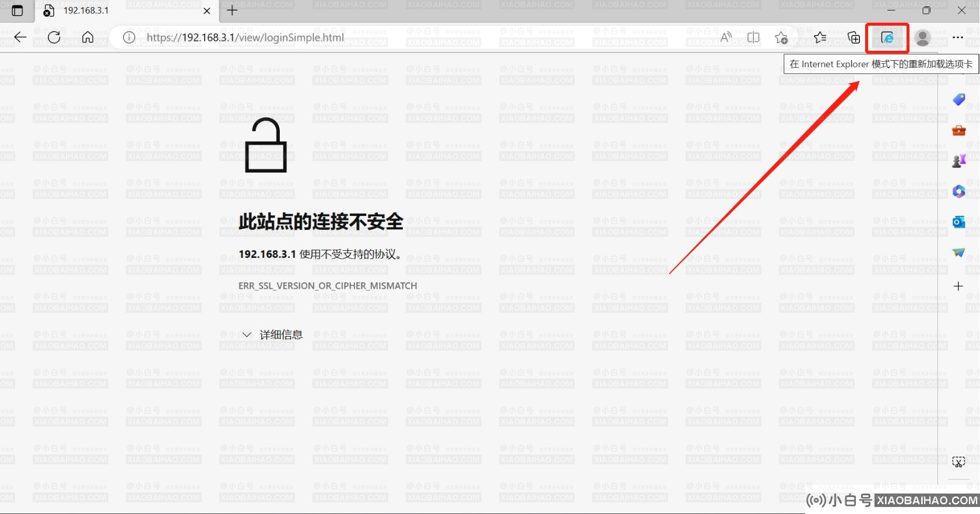Viewport: 980px width, 514px height.
Task: Click the 此站点的连接不安全 heading
Action: [321, 222]
